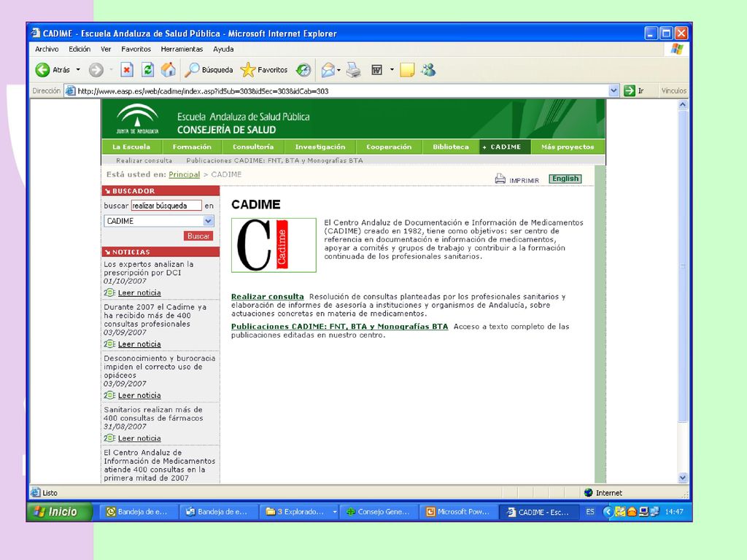
Task: Select the Investigación navigation tab
Action: click(x=320, y=147)
